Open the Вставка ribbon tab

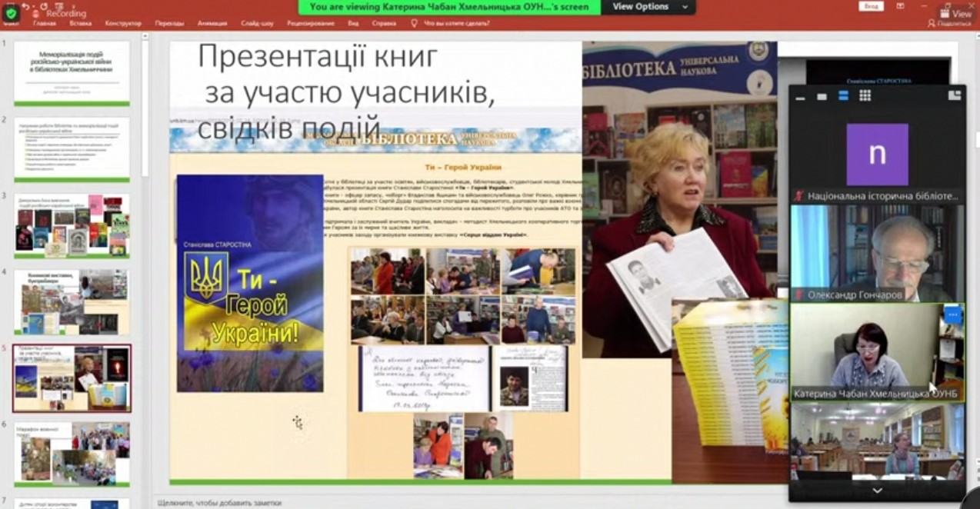click(x=80, y=23)
